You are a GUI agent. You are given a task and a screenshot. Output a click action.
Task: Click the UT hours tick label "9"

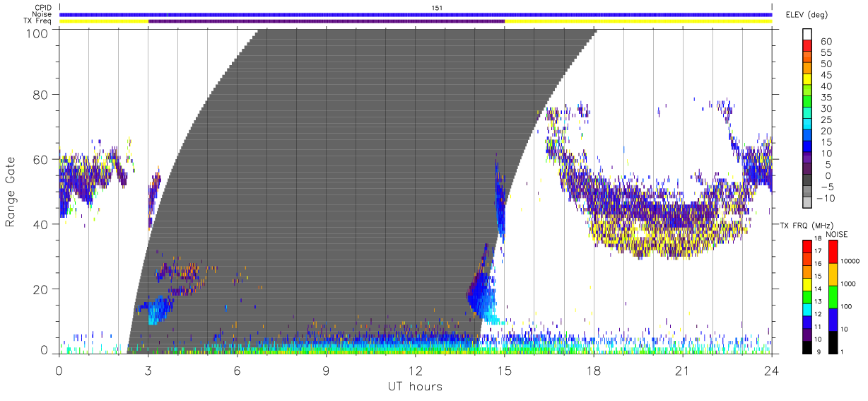click(x=326, y=371)
